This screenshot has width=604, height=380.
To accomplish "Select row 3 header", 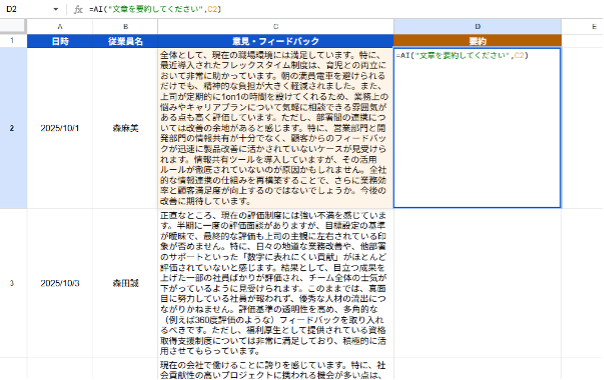I will coord(13,283).
